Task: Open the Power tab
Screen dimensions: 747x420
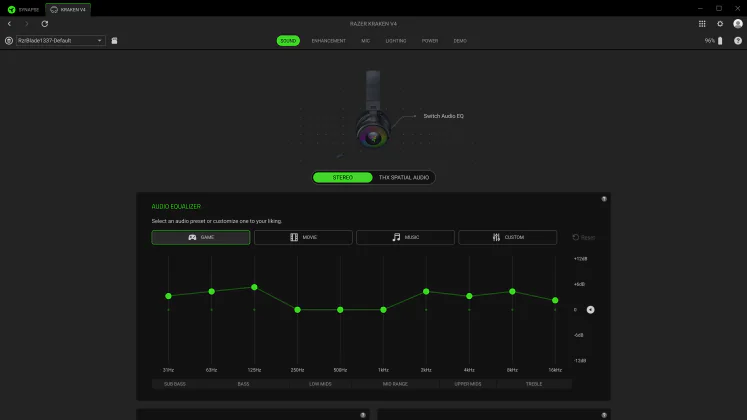Action: pos(430,41)
